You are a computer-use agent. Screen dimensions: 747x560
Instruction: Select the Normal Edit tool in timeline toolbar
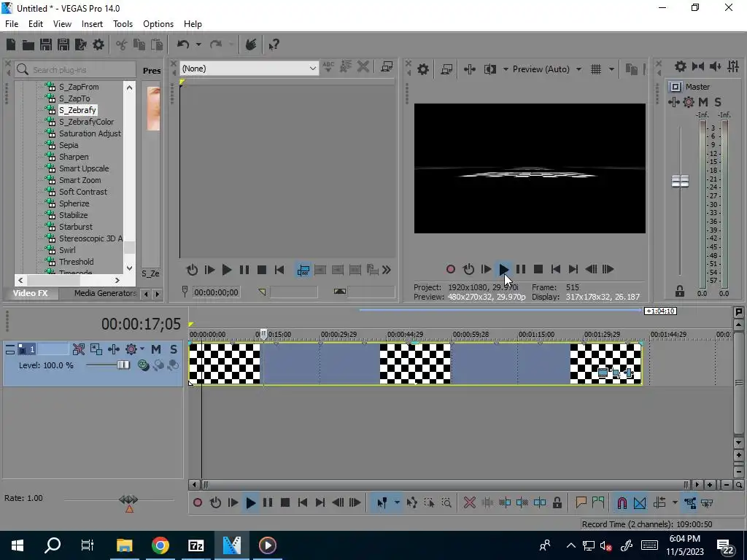click(x=382, y=503)
